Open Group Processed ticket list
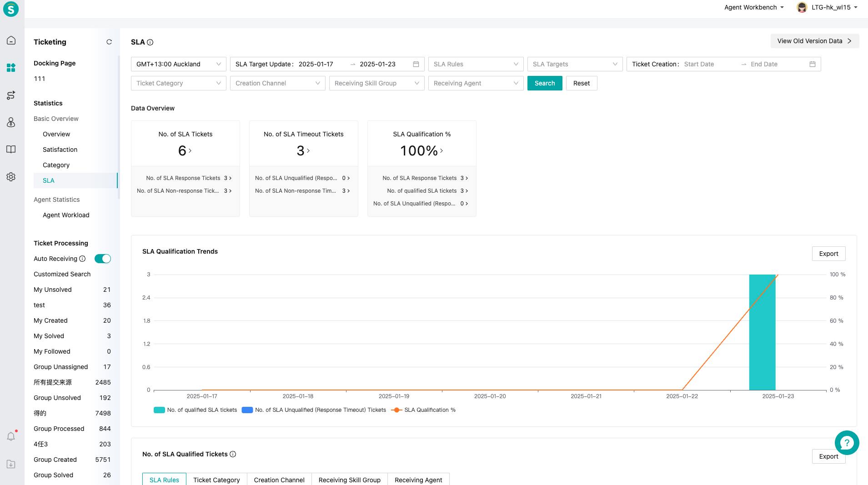The height and width of the screenshot is (485, 868). point(72,429)
